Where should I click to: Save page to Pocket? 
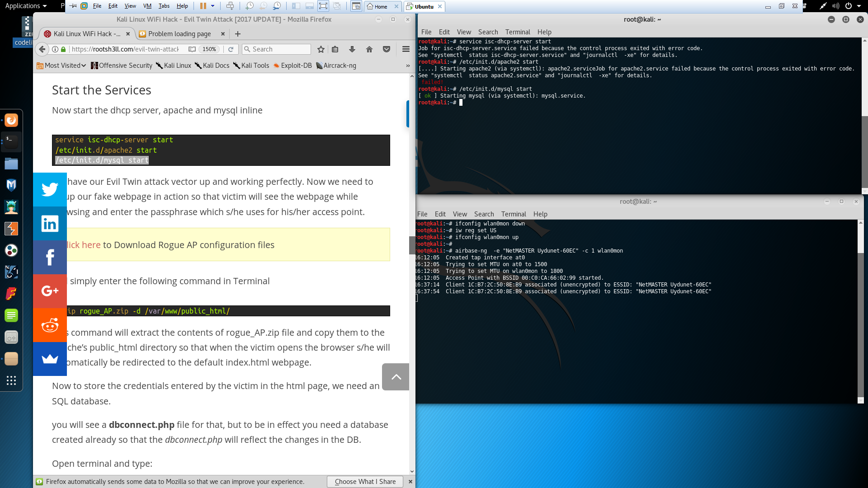[x=387, y=49]
